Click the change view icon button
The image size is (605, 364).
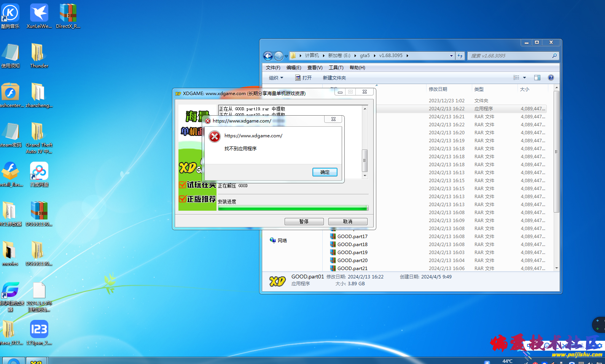(516, 78)
